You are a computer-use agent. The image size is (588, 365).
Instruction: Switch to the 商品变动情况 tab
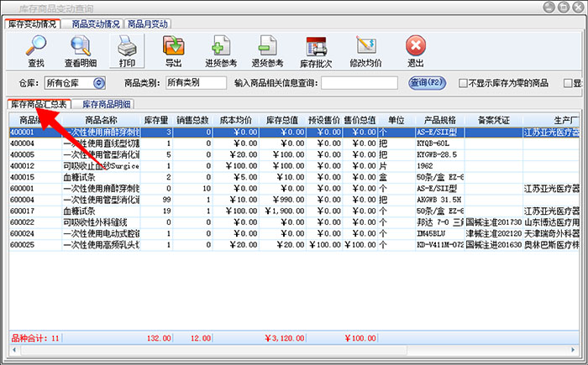[x=93, y=23]
